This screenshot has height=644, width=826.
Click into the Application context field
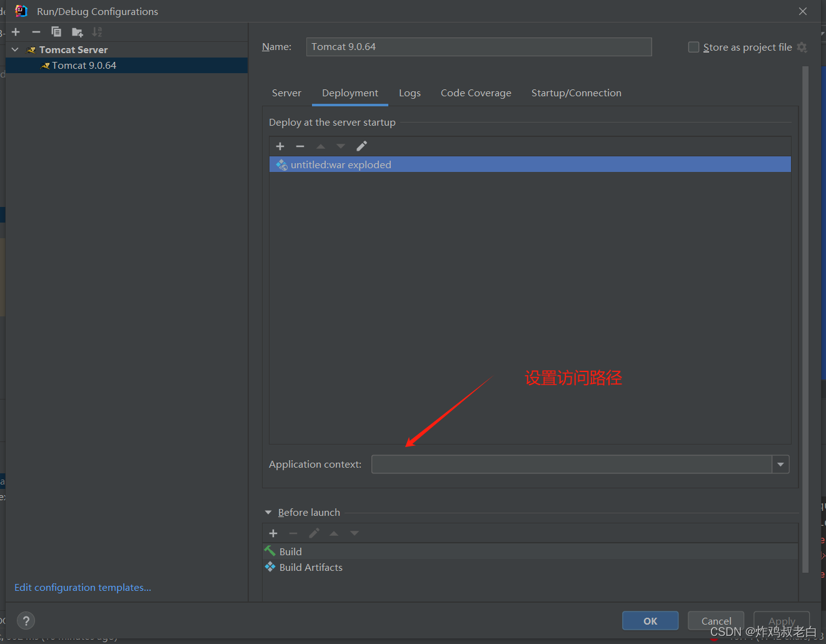(x=572, y=465)
